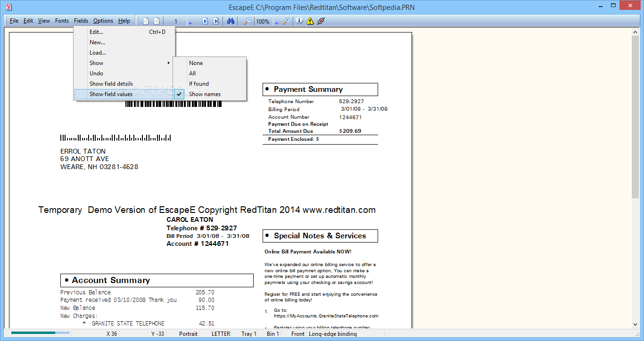Image resolution: width=644 pixels, height=341 pixels.
Task: Click the 100% zoom value field
Action: click(x=263, y=21)
